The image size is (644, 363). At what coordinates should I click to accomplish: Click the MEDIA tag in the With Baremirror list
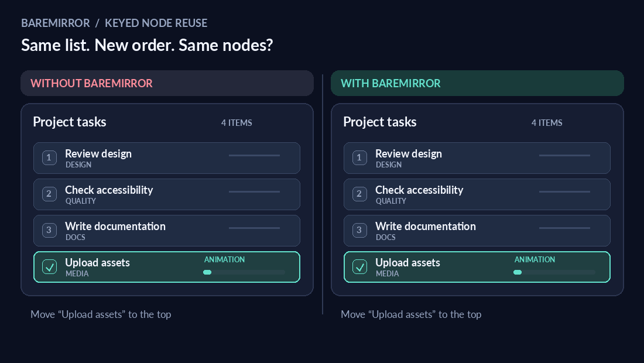point(388,273)
